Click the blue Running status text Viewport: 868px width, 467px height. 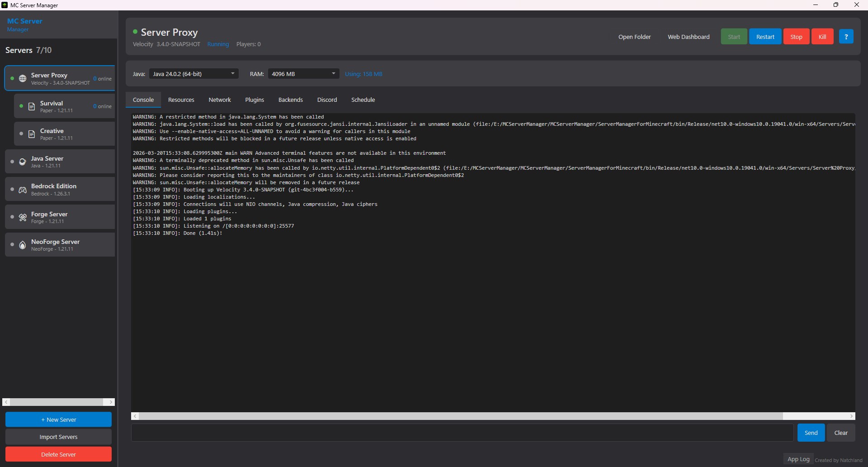[218, 44]
